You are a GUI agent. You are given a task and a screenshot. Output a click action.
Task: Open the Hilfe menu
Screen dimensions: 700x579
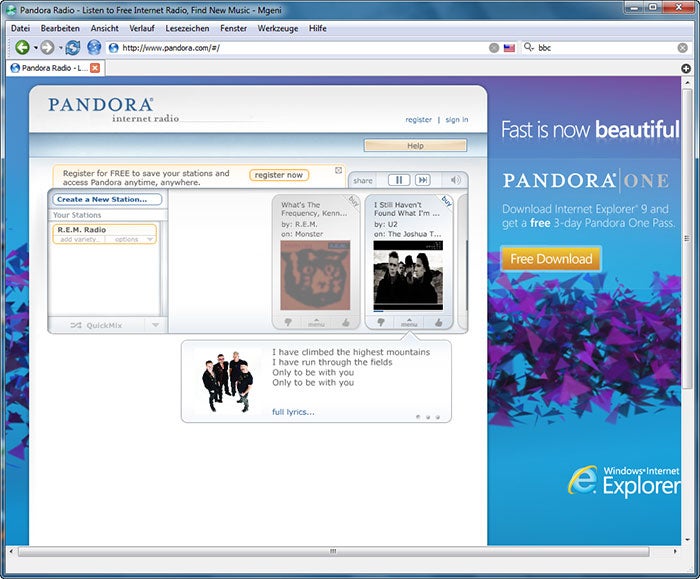(317, 28)
